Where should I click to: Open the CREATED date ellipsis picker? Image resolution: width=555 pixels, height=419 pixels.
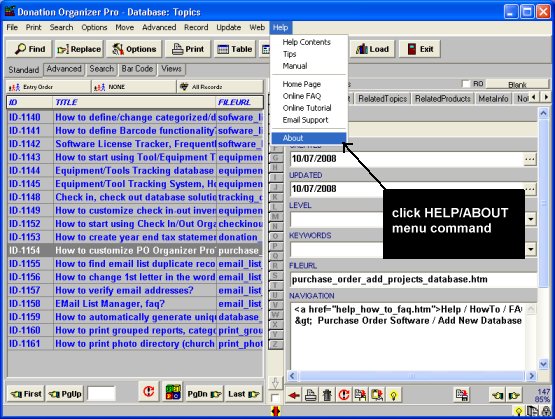530,159
